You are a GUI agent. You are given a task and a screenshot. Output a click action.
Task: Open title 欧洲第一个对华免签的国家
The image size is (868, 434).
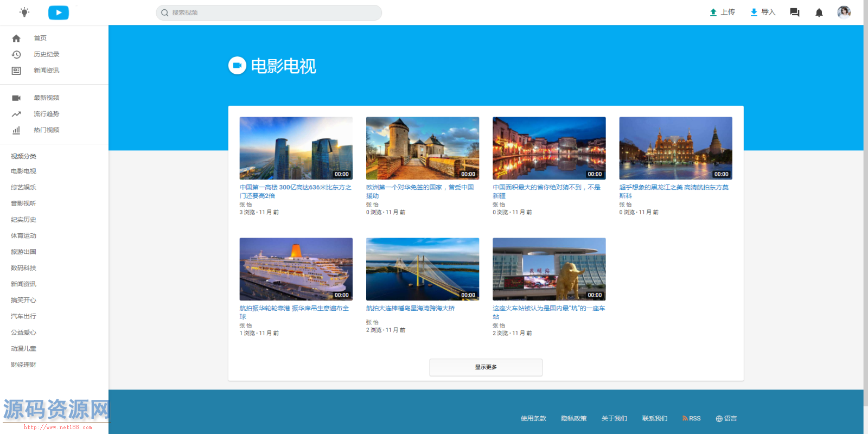tap(420, 192)
